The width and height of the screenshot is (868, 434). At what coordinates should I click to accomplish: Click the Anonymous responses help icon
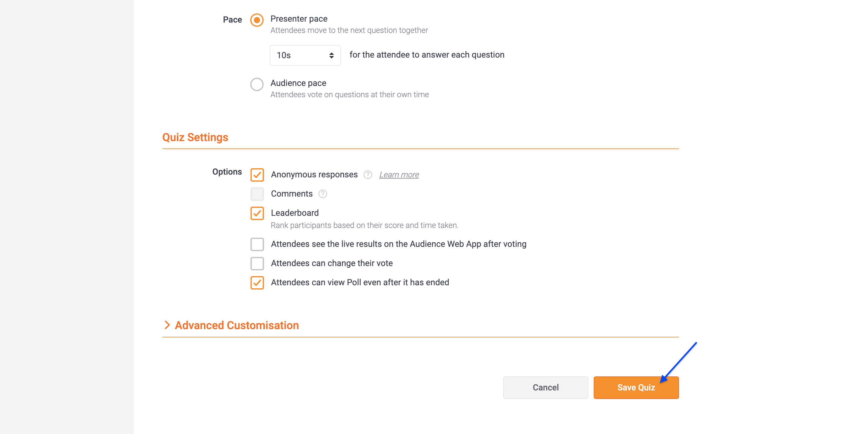[x=368, y=175]
